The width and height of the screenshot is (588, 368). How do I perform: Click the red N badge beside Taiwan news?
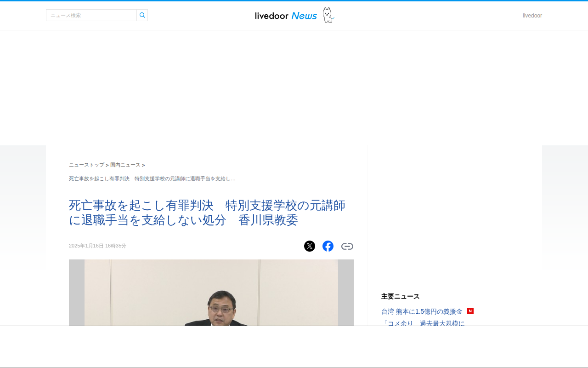470,311
